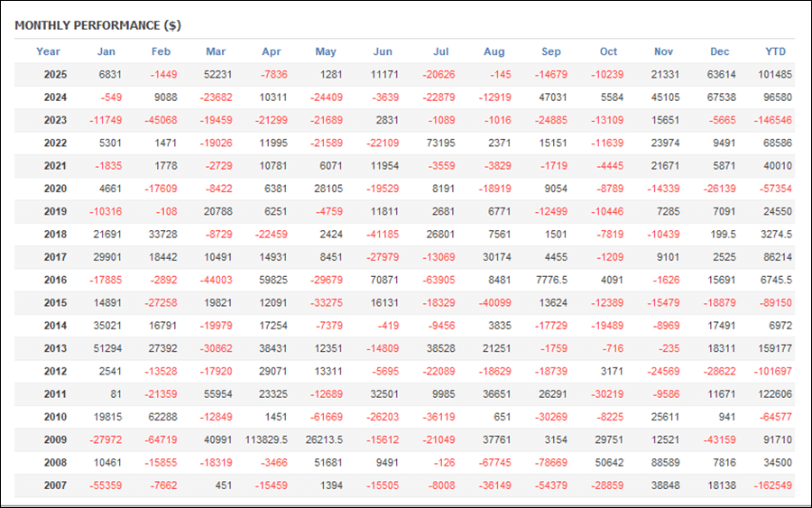Select the 2023 YTD value -146546

click(773, 120)
